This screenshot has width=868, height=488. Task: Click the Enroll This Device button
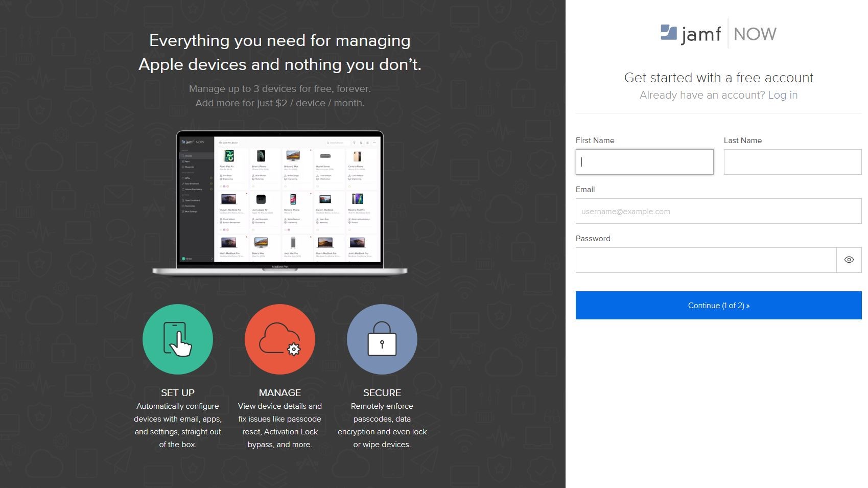point(228,143)
